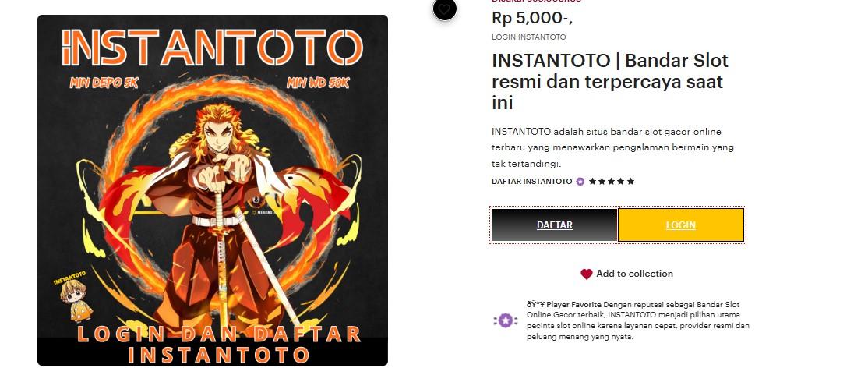Viewport: 868px width, 368px height.
Task: Click the INSTANTOTO Bandar Slot product title
Action: click(610, 81)
